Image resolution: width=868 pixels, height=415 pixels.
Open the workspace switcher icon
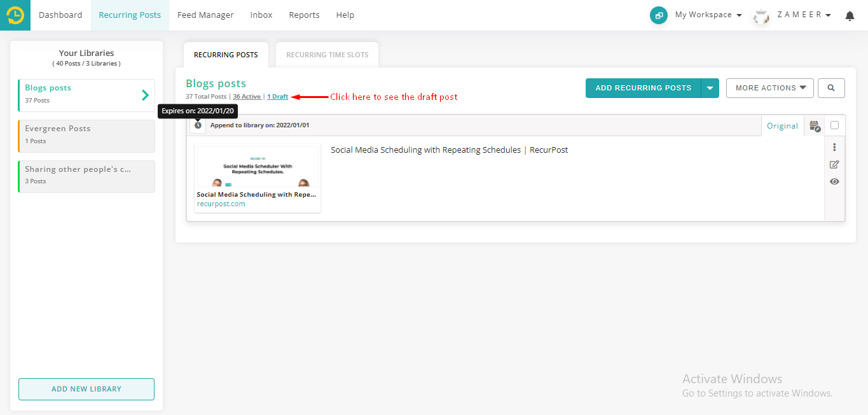pos(659,15)
